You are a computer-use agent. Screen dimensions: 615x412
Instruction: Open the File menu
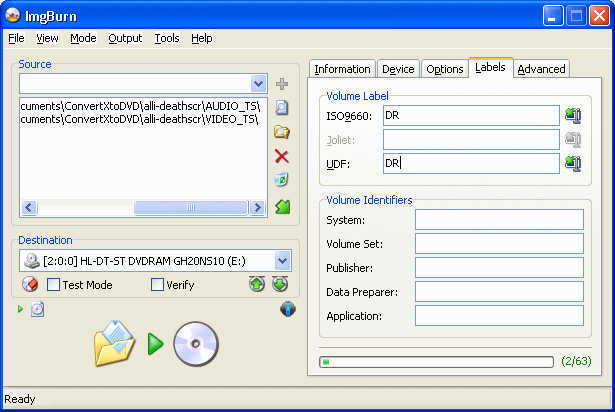16,38
